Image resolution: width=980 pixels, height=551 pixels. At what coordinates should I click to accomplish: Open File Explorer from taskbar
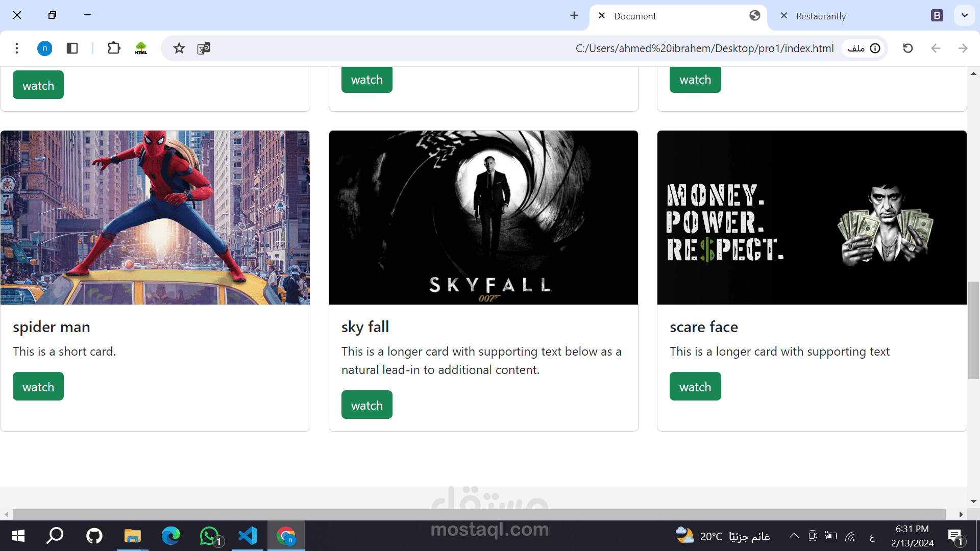pos(132,536)
